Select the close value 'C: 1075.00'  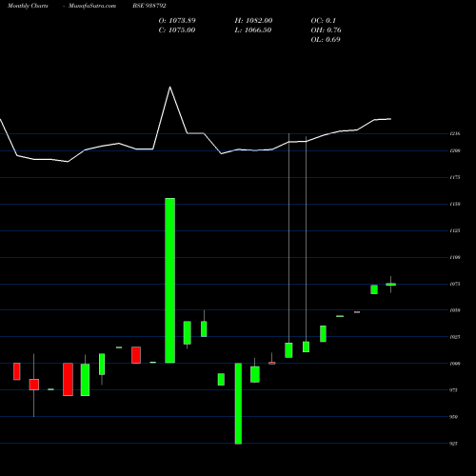click(x=177, y=30)
